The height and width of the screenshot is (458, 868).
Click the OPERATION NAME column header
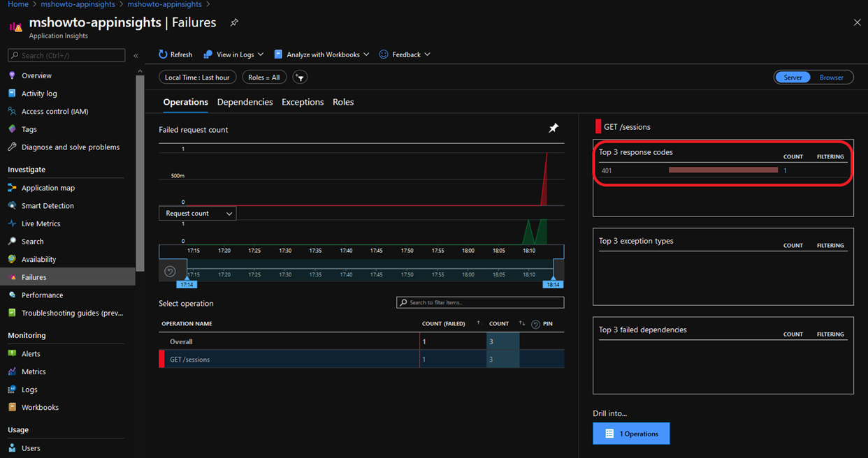[x=187, y=324]
